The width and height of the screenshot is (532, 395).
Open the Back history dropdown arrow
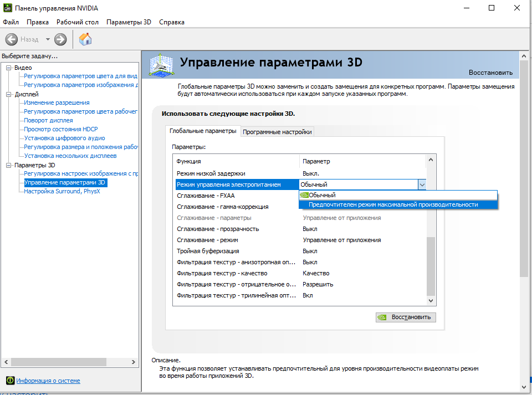48,39
